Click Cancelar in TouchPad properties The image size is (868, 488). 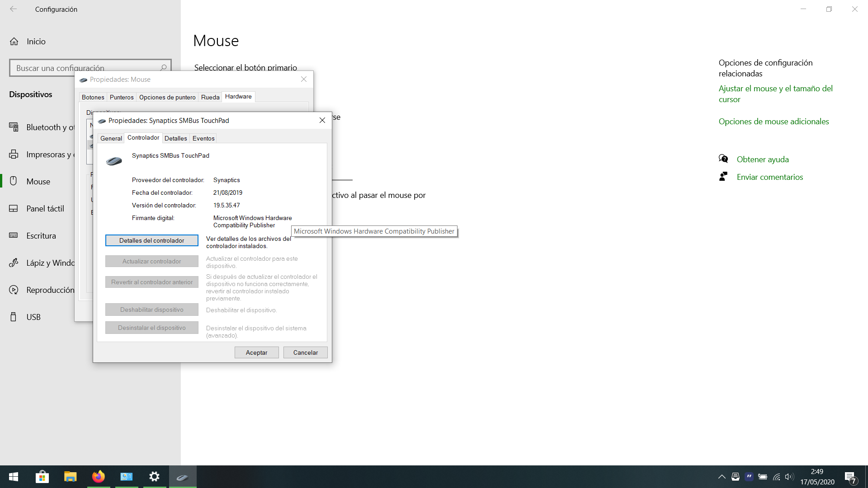[x=306, y=352]
